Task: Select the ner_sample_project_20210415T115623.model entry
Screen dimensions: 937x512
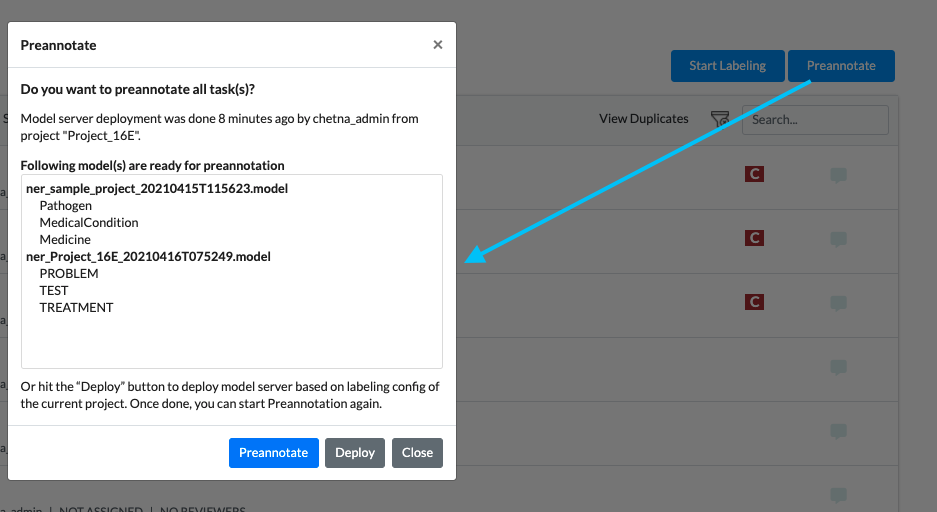Action: [x=157, y=189]
